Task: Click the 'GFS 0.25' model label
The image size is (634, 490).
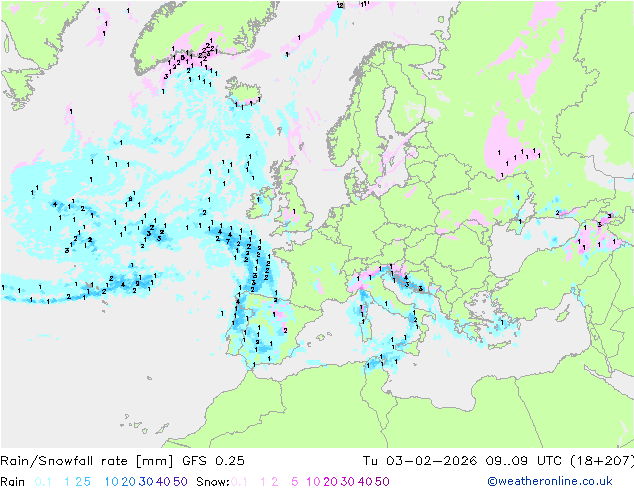Action: [x=213, y=461]
